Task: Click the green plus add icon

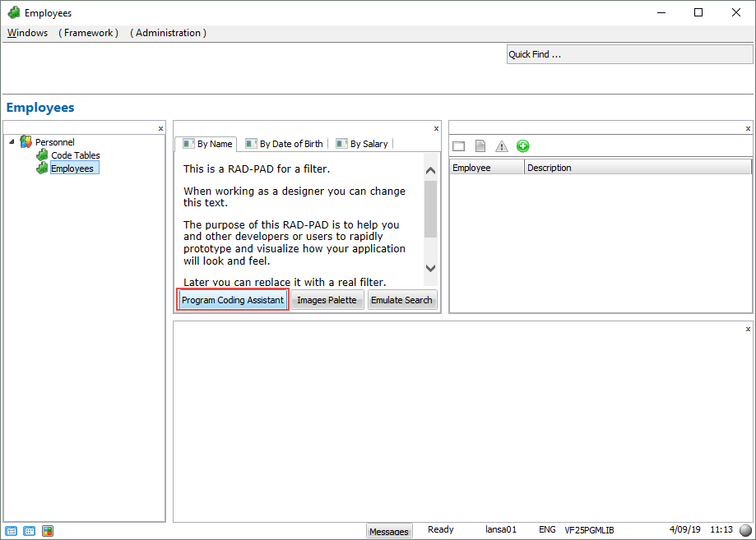Action: [x=522, y=146]
